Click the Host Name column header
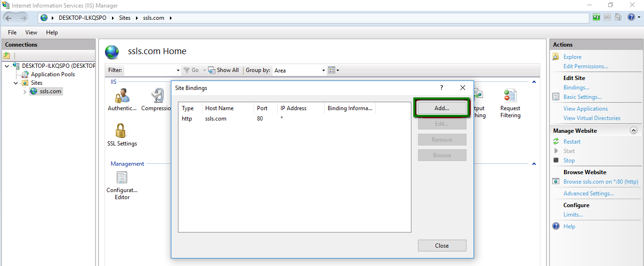644x266 pixels. [228, 108]
